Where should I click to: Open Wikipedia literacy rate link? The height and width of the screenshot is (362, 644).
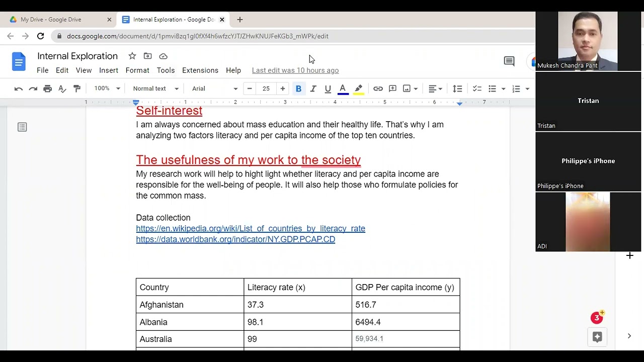coord(251,228)
